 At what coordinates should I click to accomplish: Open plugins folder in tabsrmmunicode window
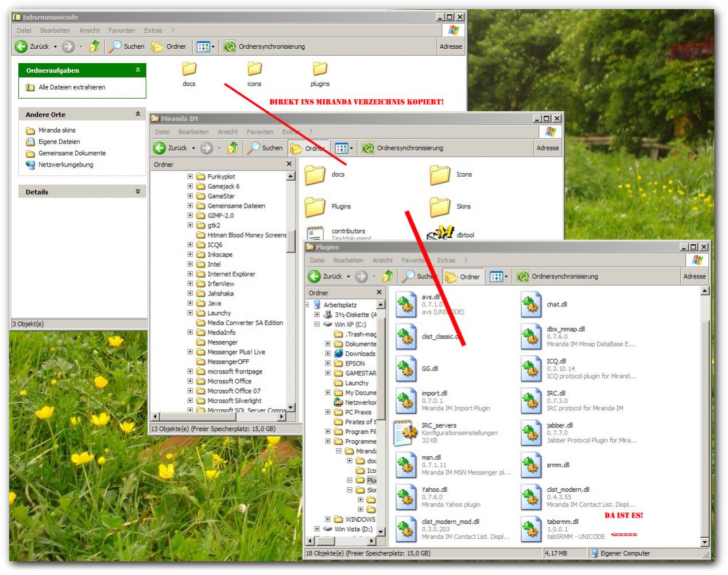pyautogui.click(x=320, y=74)
